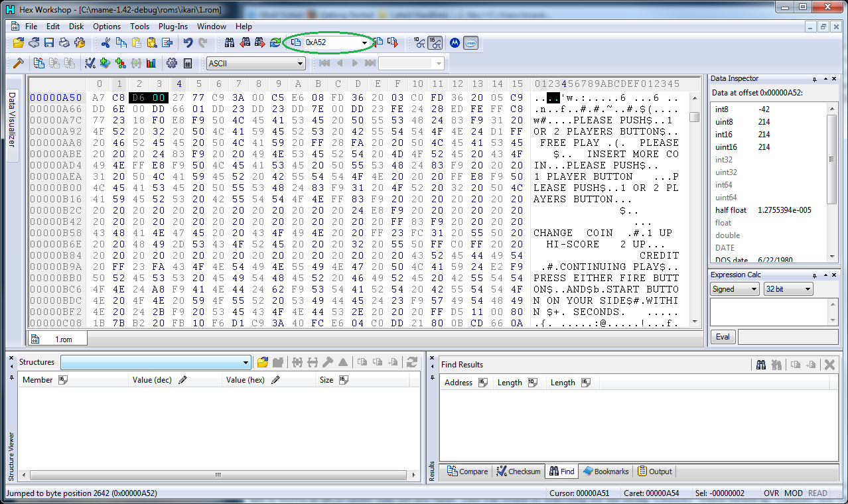The image size is (848, 504).
Task: Clear Find Results with the X icon
Action: (829, 365)
